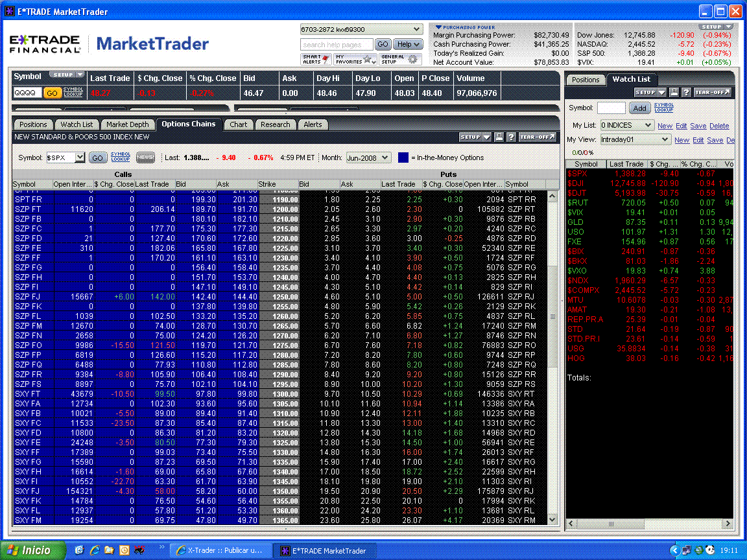Click Save link for My List
747x560 pixels.
point(698,126)
